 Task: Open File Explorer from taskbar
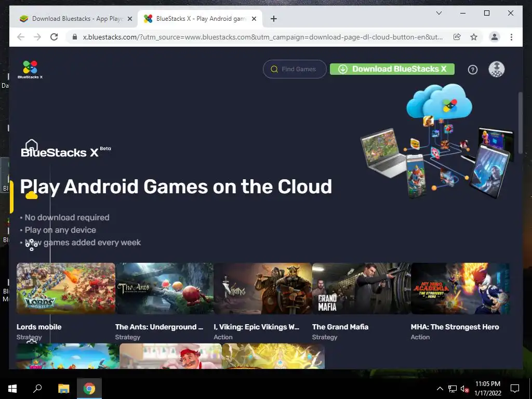tap(63, 389)
